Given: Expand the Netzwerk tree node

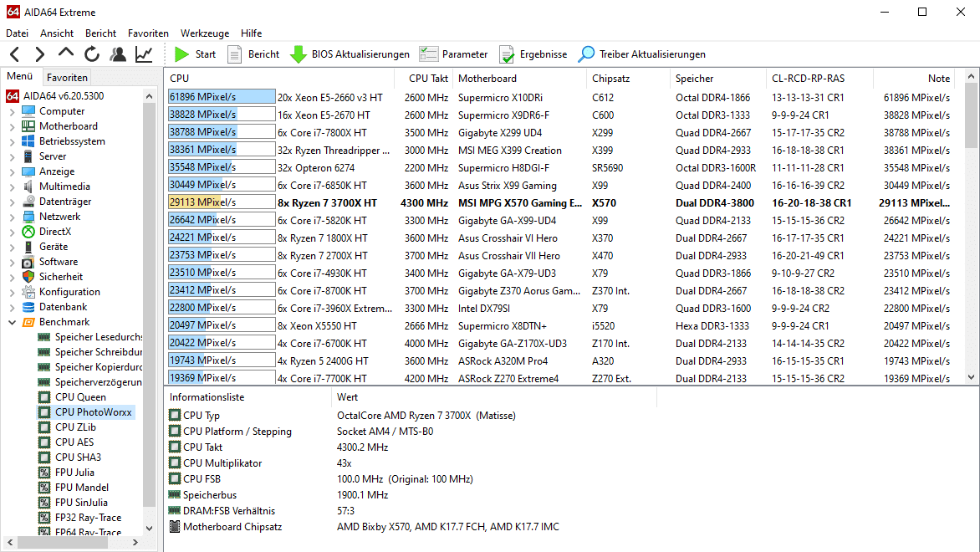Looking at the screenshot, I should tap(12, 217).
